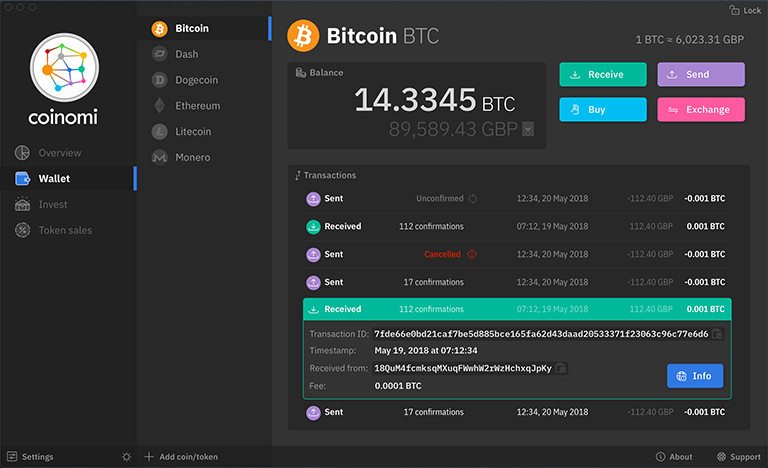Collapse the expanded Received transaction row

tap(517, 309)
